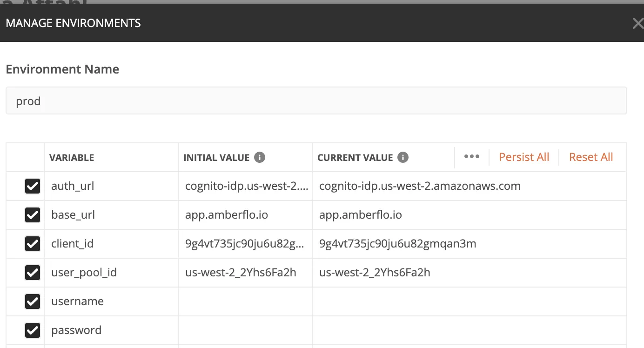Edit the Environment Name field containing prod
Screen dimensions: 644x348
(316, 100)
